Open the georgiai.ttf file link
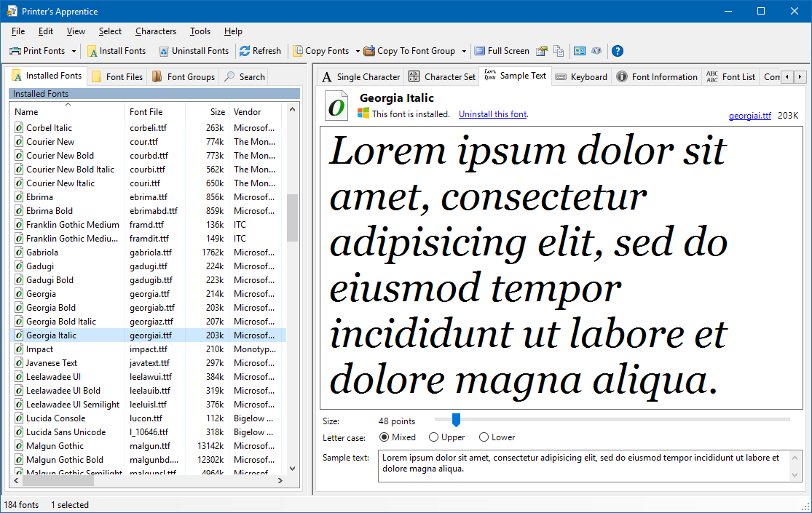This screenshot has height=513, width=812. 750,116
